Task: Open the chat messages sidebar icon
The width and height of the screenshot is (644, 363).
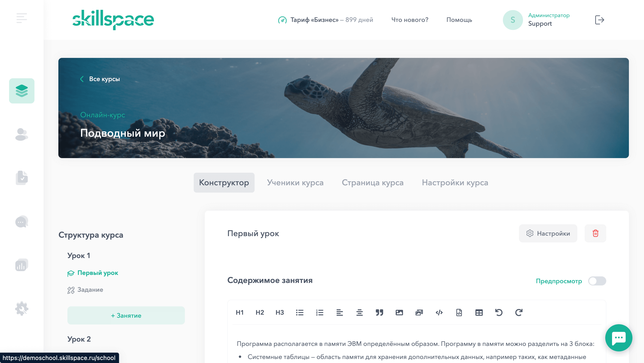Action: tap(22, 222)
